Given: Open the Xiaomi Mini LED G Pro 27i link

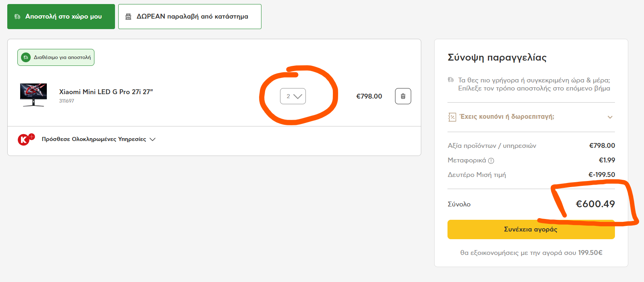Looking at the screenshot, I should (x=106, y=92).
